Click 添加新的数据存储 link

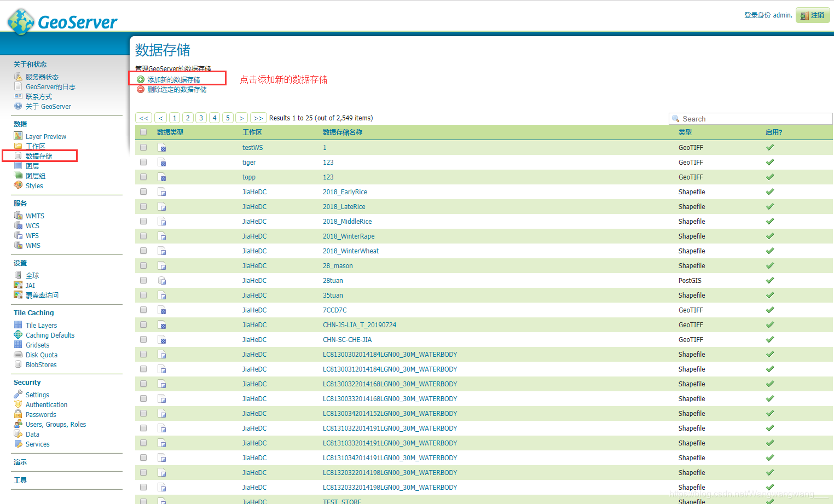173,80
